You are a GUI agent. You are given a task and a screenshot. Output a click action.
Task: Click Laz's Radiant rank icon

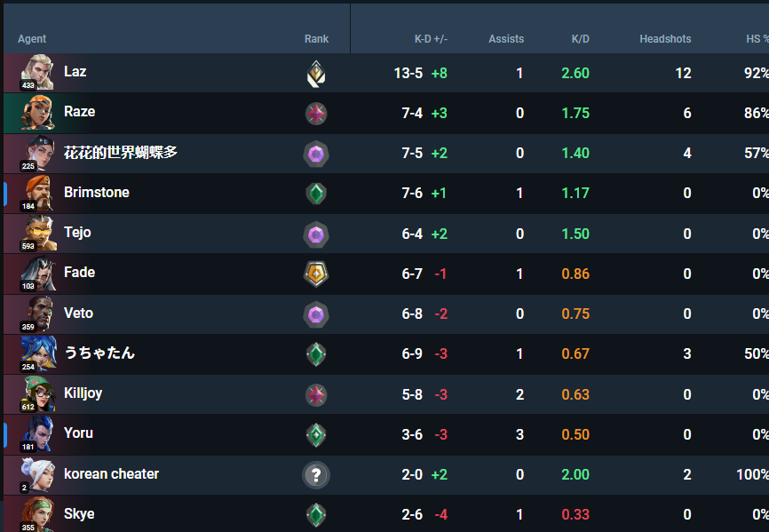pyautogui.click(x=315, y=73)
